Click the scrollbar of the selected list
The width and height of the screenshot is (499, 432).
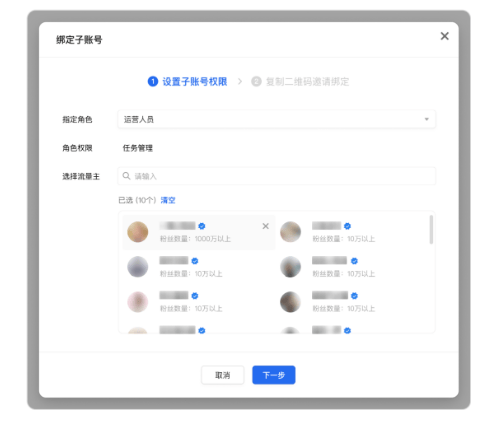[x=431, y=230]
